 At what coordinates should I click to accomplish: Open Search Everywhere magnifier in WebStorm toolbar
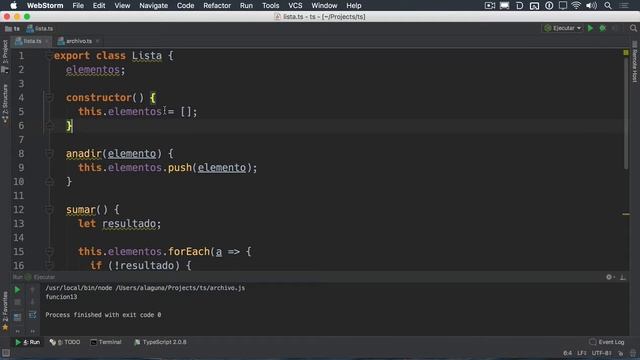click(x=633, y=28)
